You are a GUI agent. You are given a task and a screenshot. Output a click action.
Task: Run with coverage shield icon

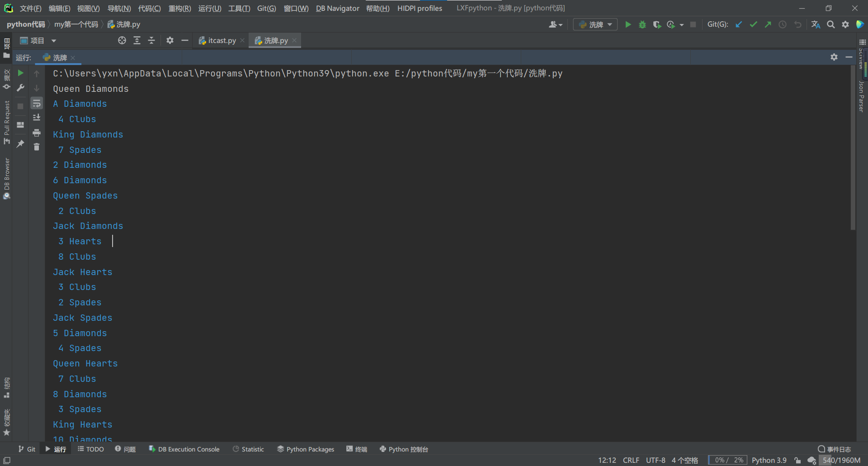tap(657, 24)
